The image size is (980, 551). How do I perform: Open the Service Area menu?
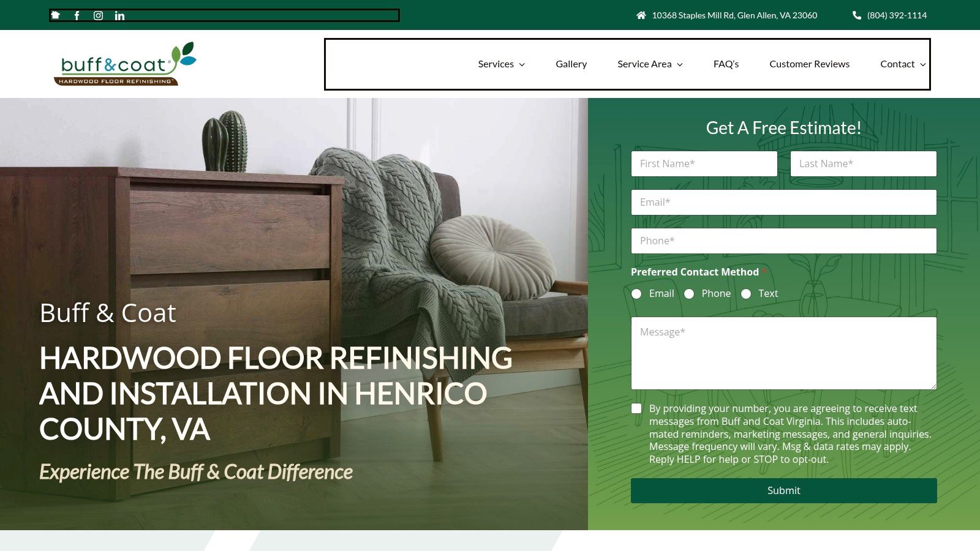[x=644, y=64]
